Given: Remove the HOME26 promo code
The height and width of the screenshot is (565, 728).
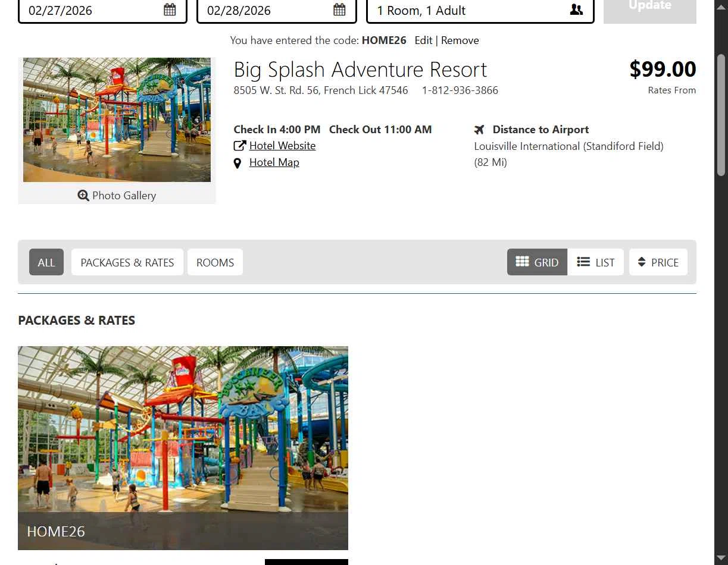Looking at the screenshot, I should [460, 40].
